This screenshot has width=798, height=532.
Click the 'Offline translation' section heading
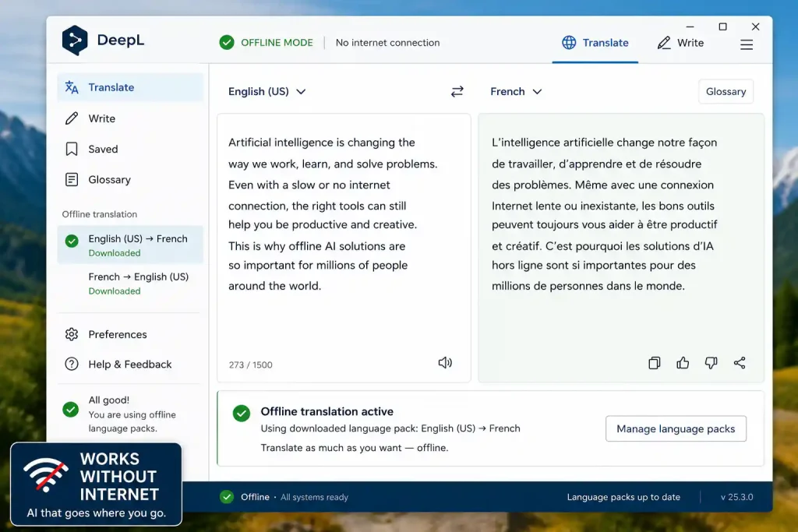100,214
